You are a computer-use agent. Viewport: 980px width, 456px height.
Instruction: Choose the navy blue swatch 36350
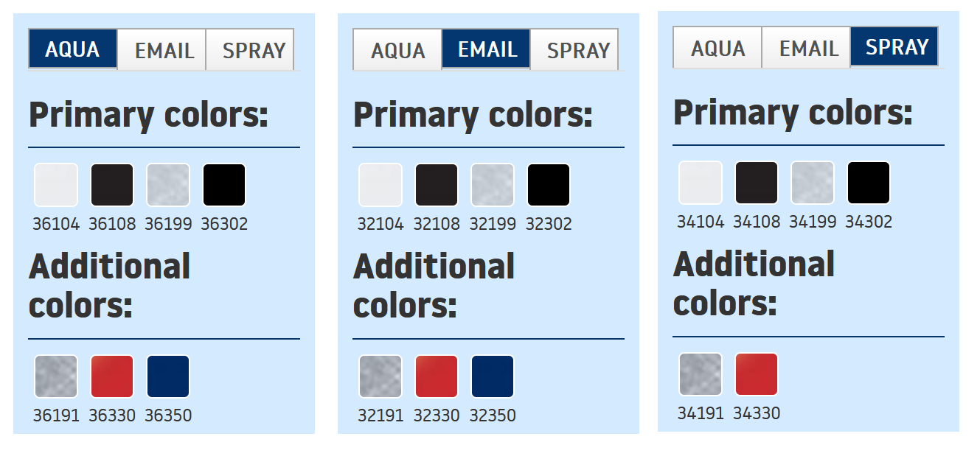pyautogui.click(x=168, y=376)
